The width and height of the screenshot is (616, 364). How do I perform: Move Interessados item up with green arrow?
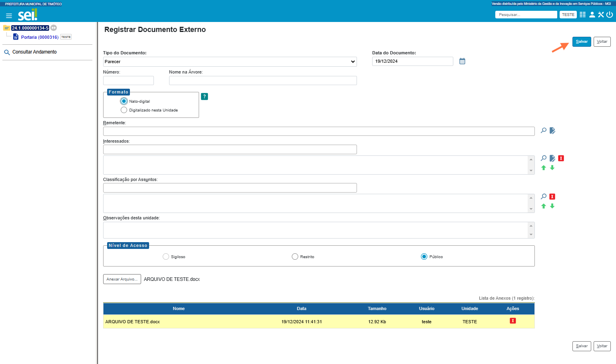click(544, 168)
